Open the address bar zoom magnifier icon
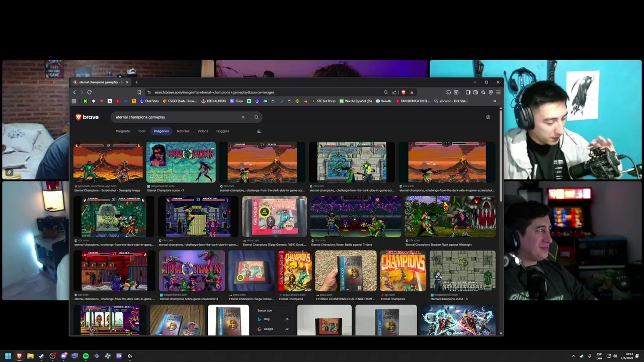This screenshot has width=644, height=362. pos(386,92)
